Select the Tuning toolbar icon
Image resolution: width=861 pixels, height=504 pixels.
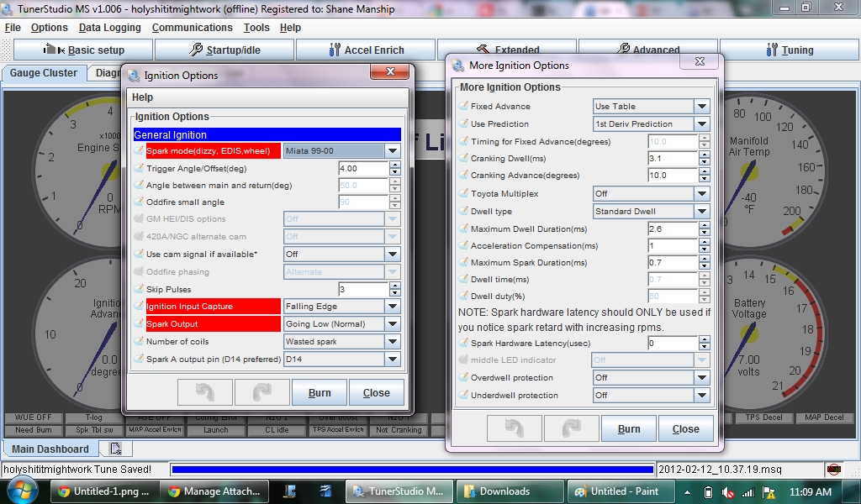click(789, 49)
